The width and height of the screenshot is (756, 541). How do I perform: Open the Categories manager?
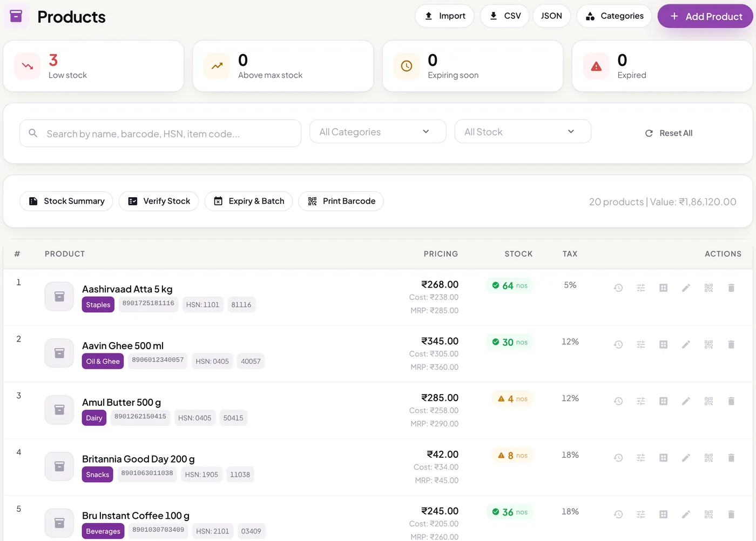[x=614, y=16]
